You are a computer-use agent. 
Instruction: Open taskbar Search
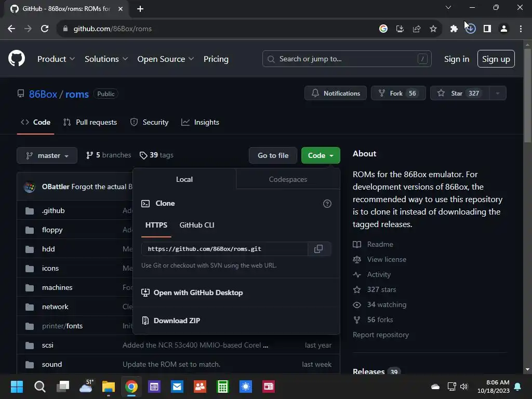coord(39,387)
